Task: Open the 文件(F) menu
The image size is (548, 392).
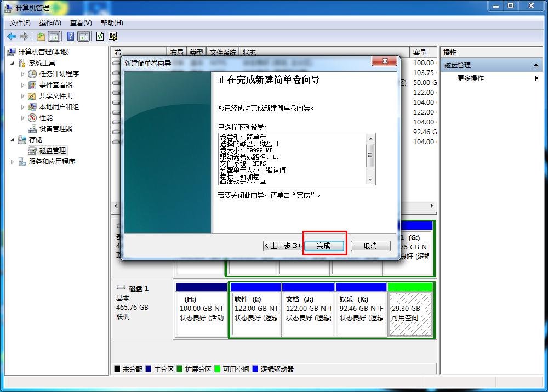Action: [x=20, y=23]
